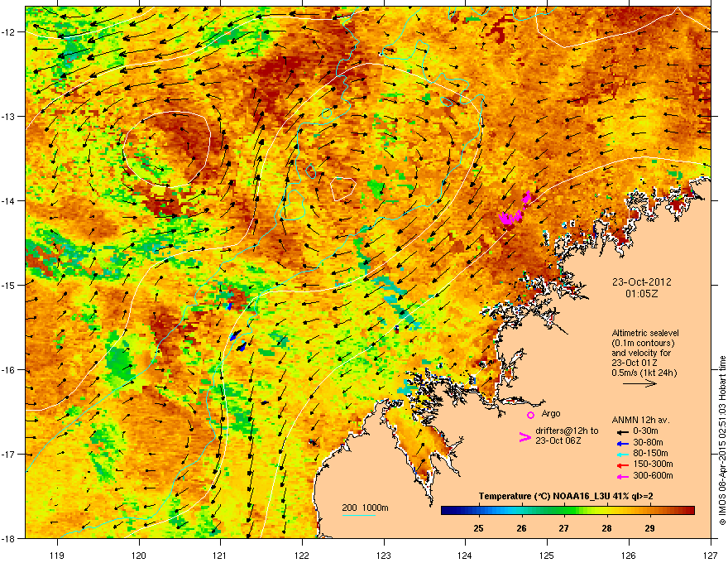Click the magenta Argo circle symbol in legend

[530, 415]
